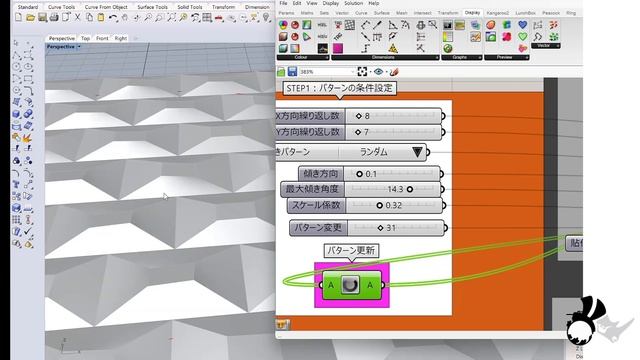Switch to the Params component tab

286,13
